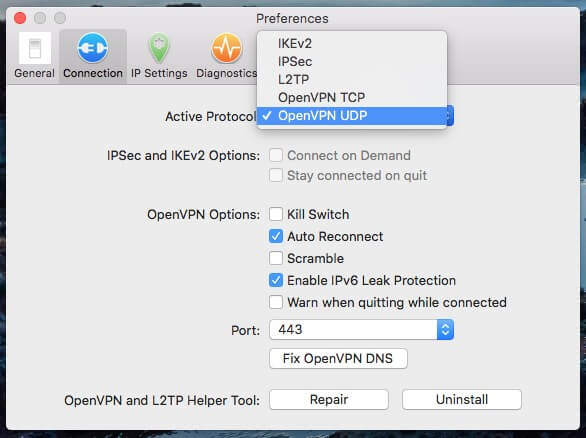586x438 pixels.
Task: Check Warn when quitting while connected
Action: (276, 302)
